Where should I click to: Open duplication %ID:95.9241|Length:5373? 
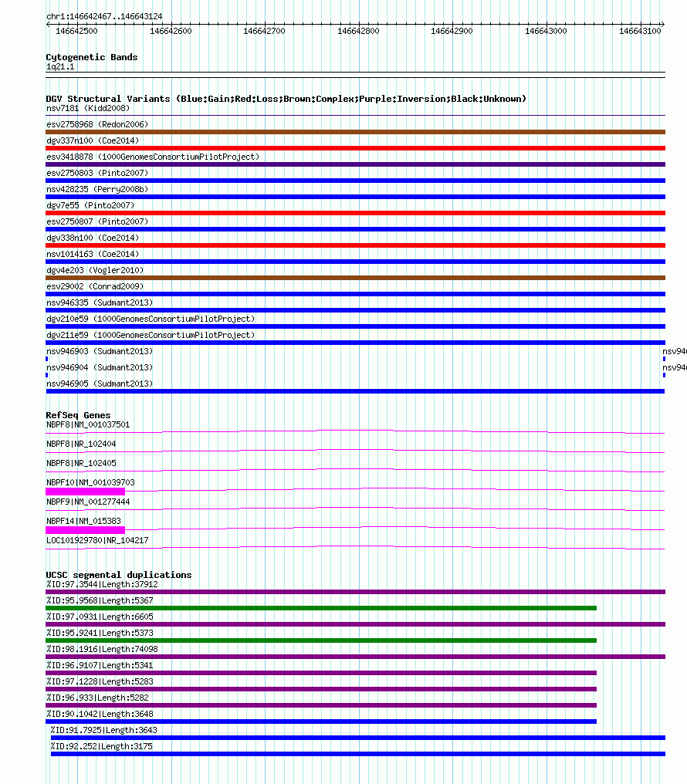100,633
